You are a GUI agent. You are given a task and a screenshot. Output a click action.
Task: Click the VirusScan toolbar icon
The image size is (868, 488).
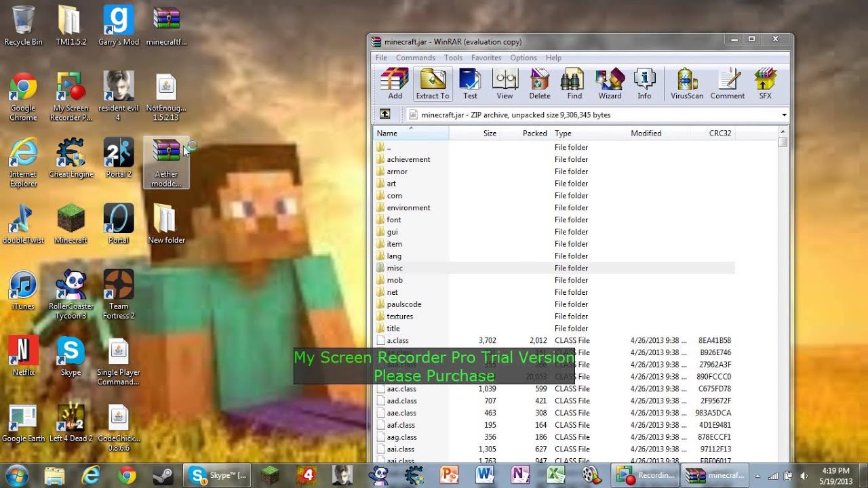click(687, 84)
